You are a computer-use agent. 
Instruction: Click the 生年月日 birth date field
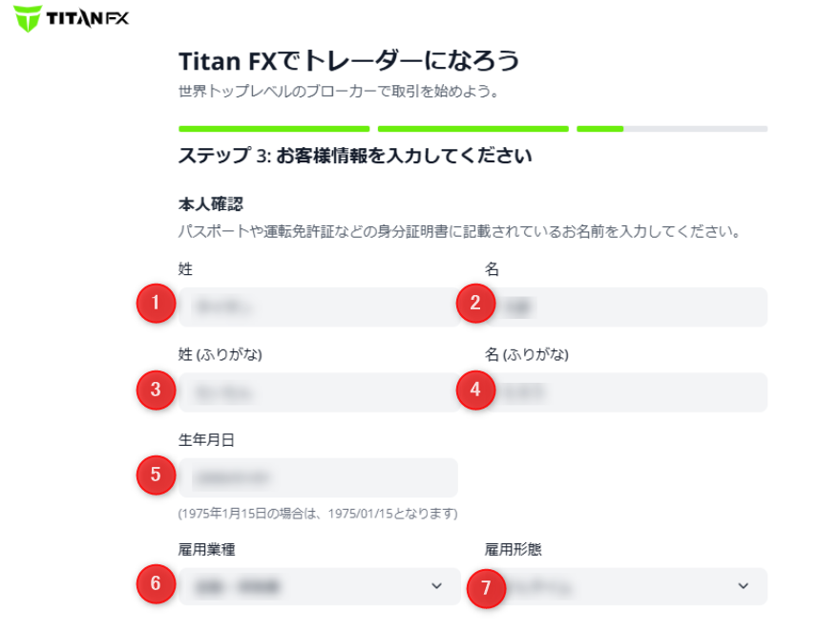click(320, 477)
